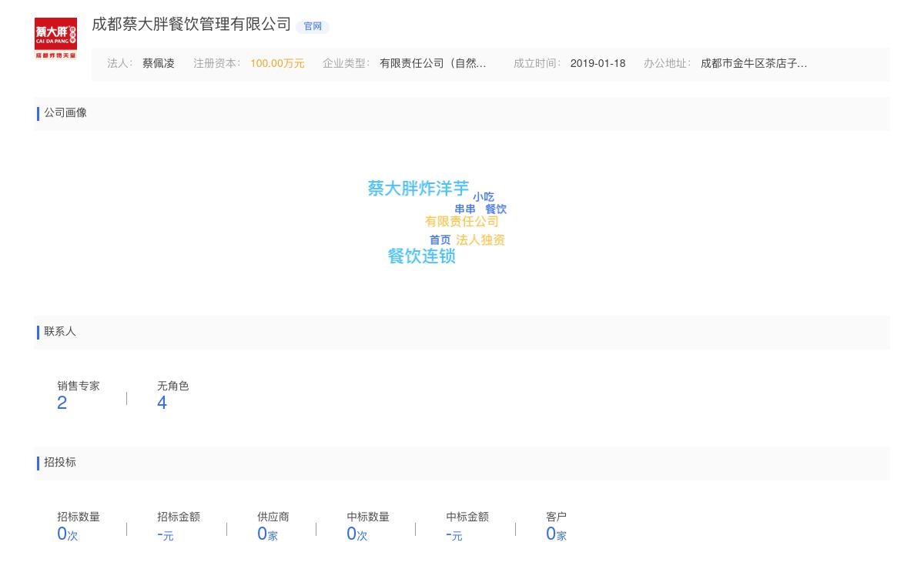
Task: Click blue word cloud tag 餐饮
Action: (x=496, y=209)
